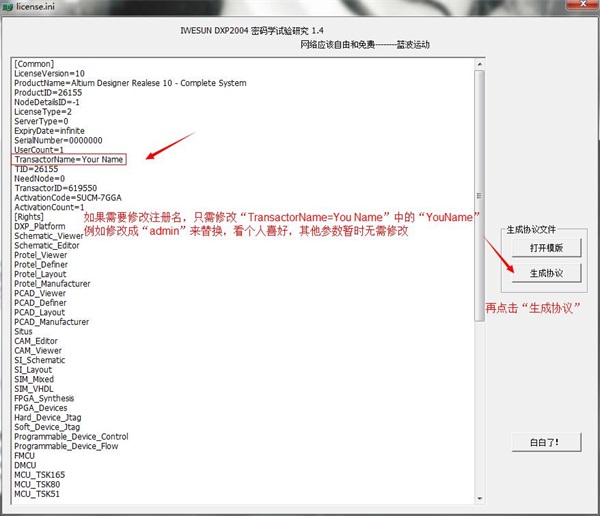The width and height of the screenshot is (600, 516).
Task: Click the Schematic_Editor line
Action: coord(47,245)
